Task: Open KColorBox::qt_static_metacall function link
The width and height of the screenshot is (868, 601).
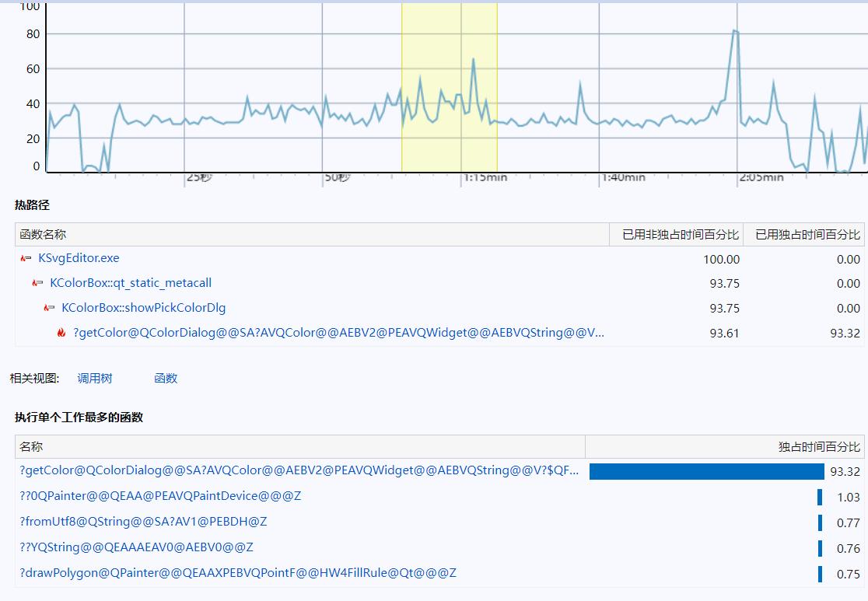Action: point(131,283)
